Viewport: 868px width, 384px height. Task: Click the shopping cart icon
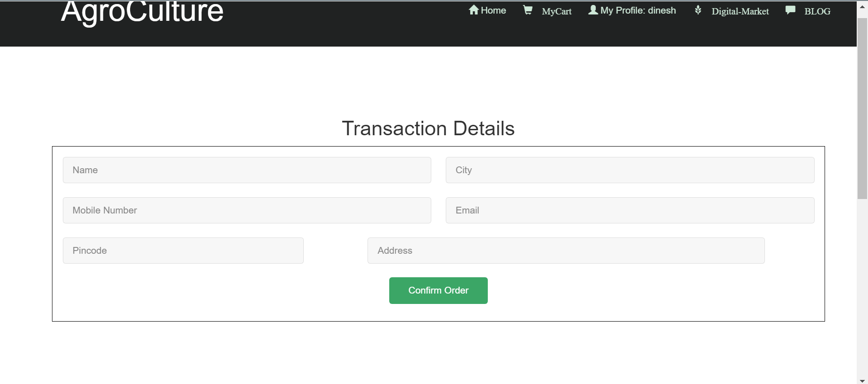pyautogui.click(x=528, y=10)
